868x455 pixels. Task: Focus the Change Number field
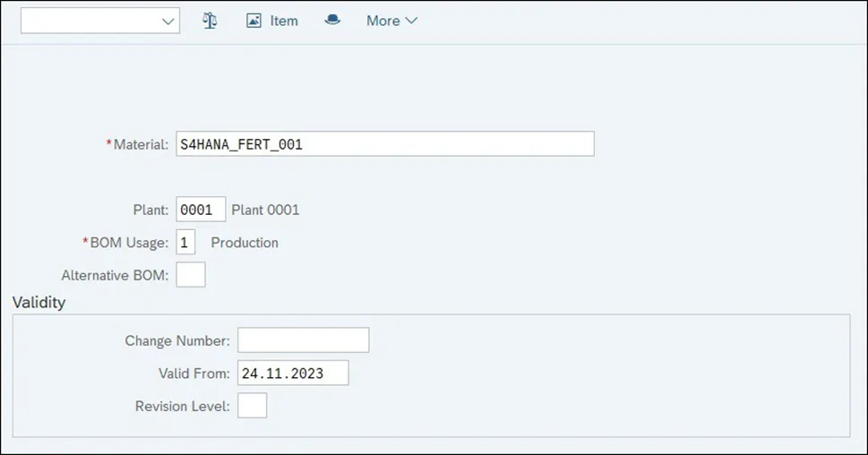tap(303, 340)
